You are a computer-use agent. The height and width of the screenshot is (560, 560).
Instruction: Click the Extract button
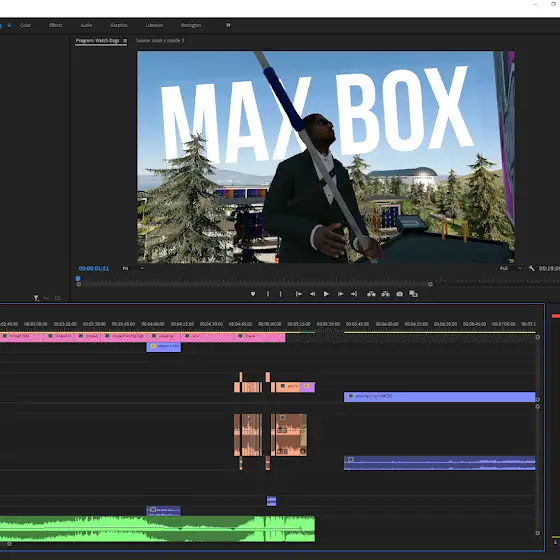click(x=385, y=294)
